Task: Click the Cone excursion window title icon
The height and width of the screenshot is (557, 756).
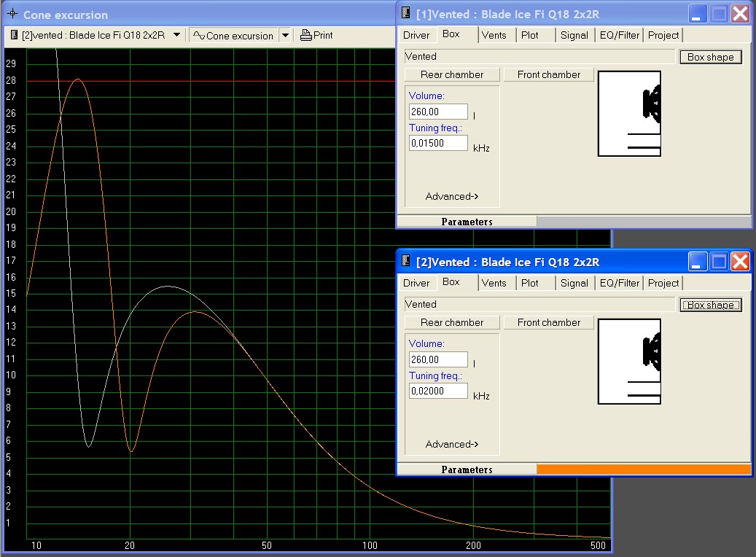Action: pyautogui.click(x=12, y=15)
